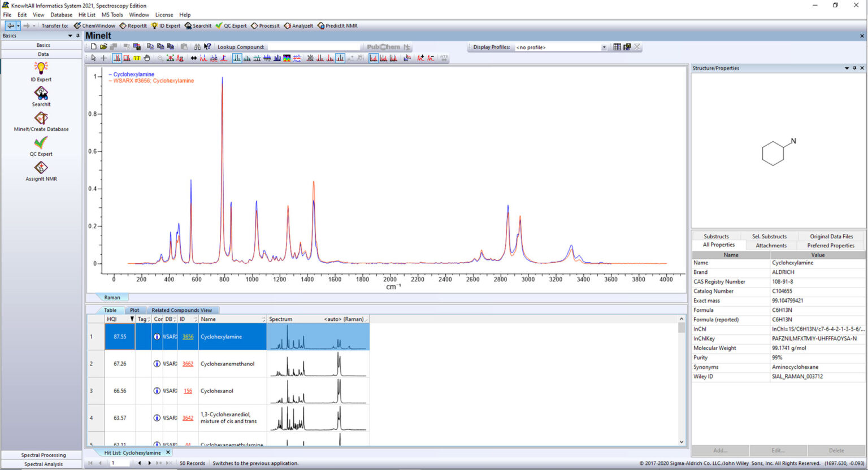Image resolution: width=868 pixels, height=470 pixels.
Task: Open the Spectral Processing section
Action: (x=42, y=455)
